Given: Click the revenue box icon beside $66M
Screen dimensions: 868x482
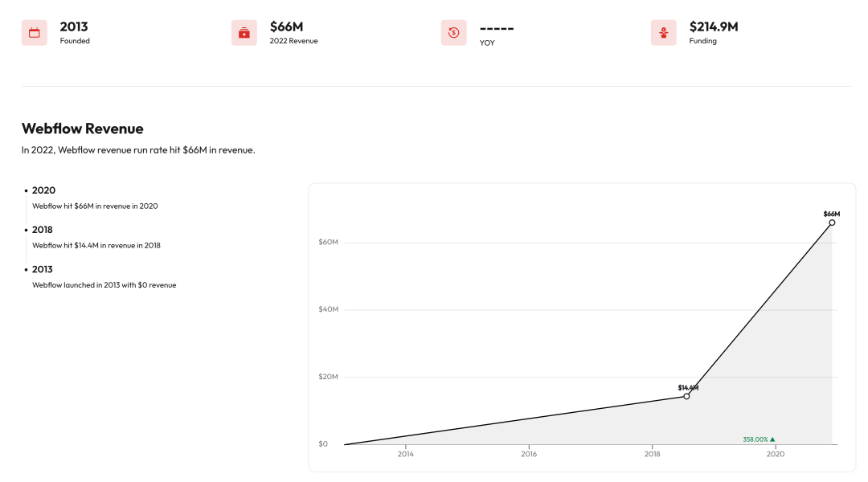Looking at the screenshot, I should 244,33.
